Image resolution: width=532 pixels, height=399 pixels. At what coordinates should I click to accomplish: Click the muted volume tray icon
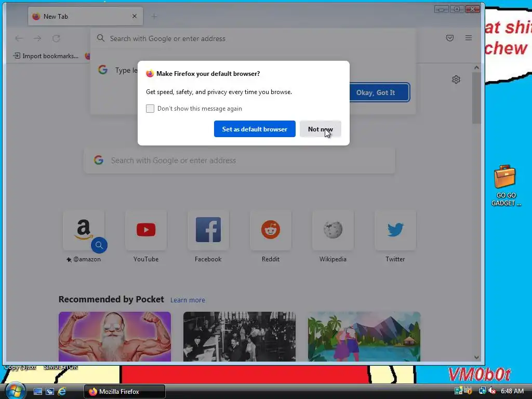coord(492,391)
